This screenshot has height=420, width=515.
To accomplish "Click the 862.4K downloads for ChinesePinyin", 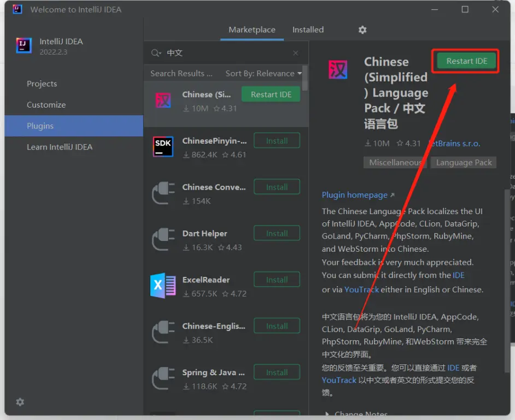I will pyautogui.click(x=200, y=155).
